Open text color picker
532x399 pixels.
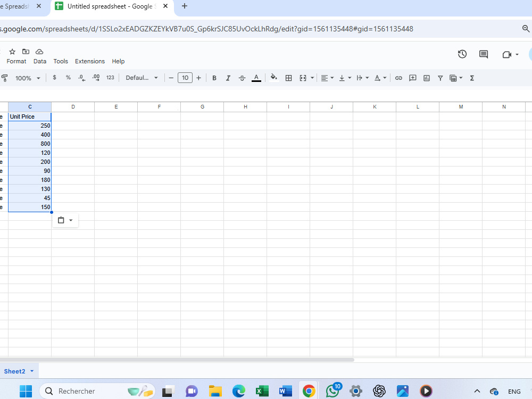[x=256, y=78]
